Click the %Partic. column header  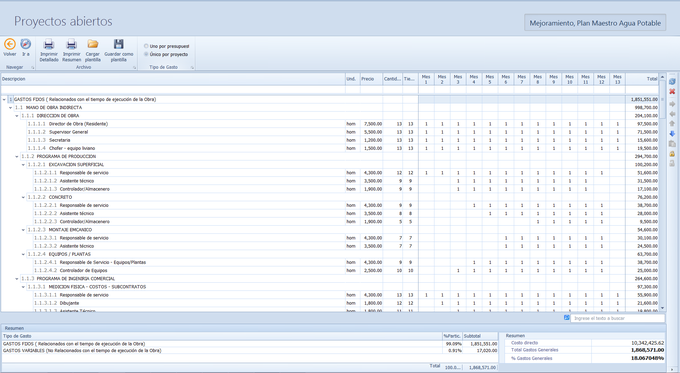pyautogui.click(x=452, y=336)
